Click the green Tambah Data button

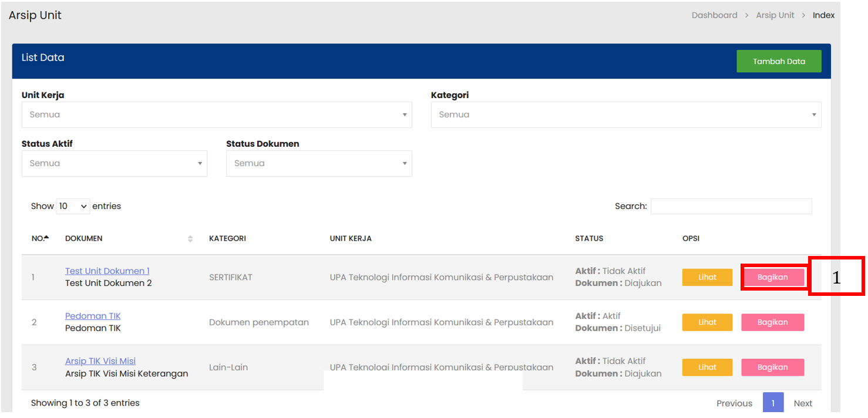pyautogui.click(x=779, y=61)
